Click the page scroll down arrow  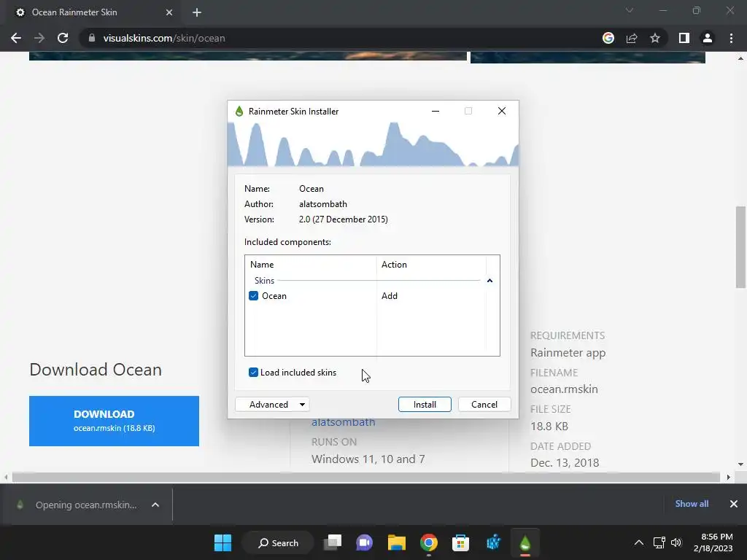click(740, 464)
